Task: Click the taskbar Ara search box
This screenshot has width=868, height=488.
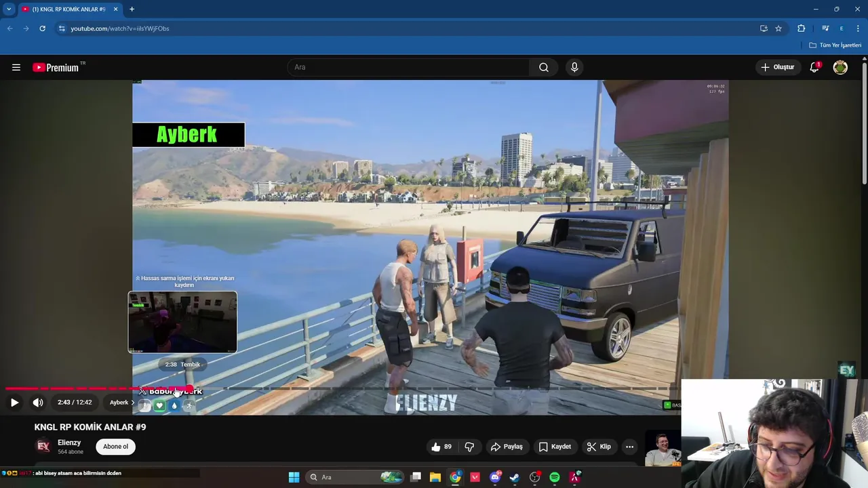Action: coord(355,477)
